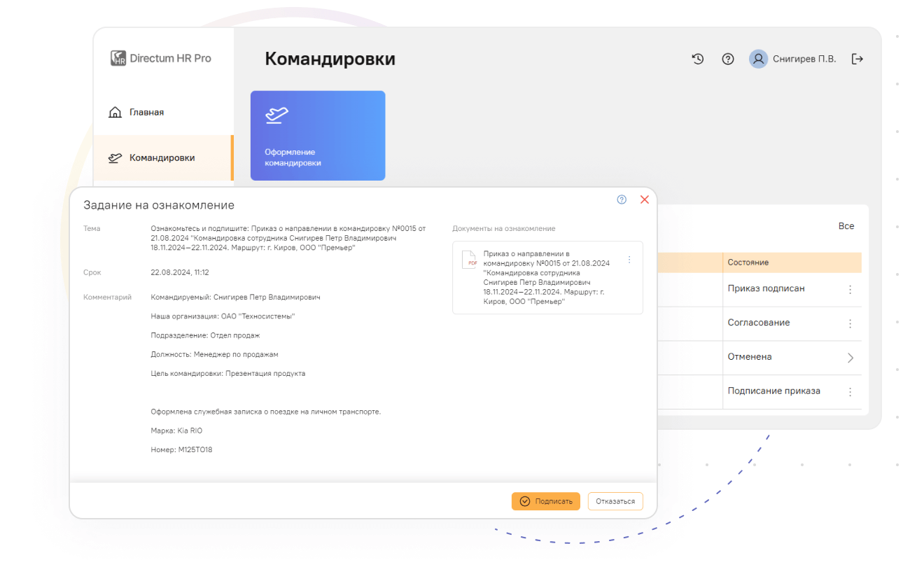
Task: Open the three-dot menu of the order document
Action: coord(629,260)
